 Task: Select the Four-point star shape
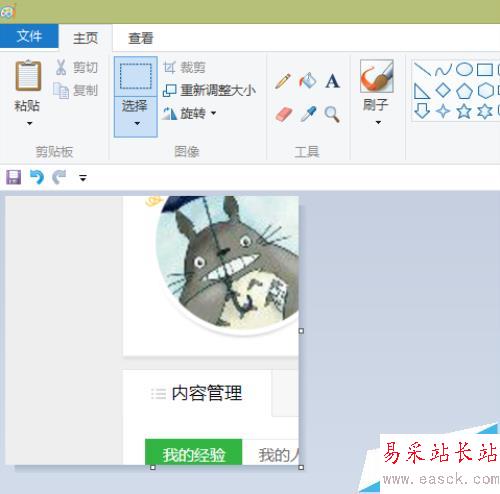(x=443, y=111)
